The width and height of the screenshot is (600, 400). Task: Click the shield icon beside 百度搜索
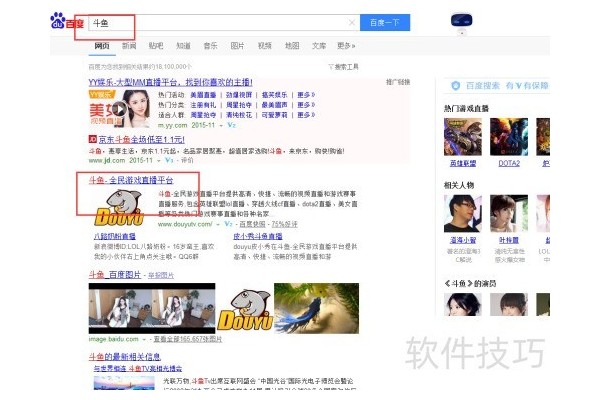point(456,85)
